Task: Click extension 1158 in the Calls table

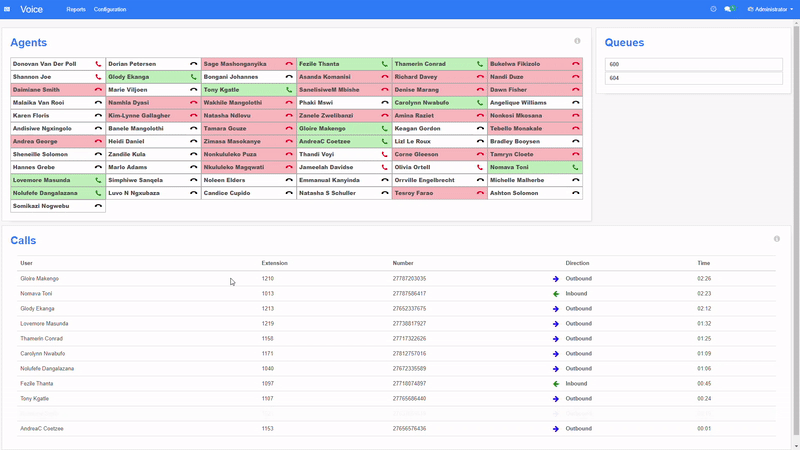Action: point(267,339)
